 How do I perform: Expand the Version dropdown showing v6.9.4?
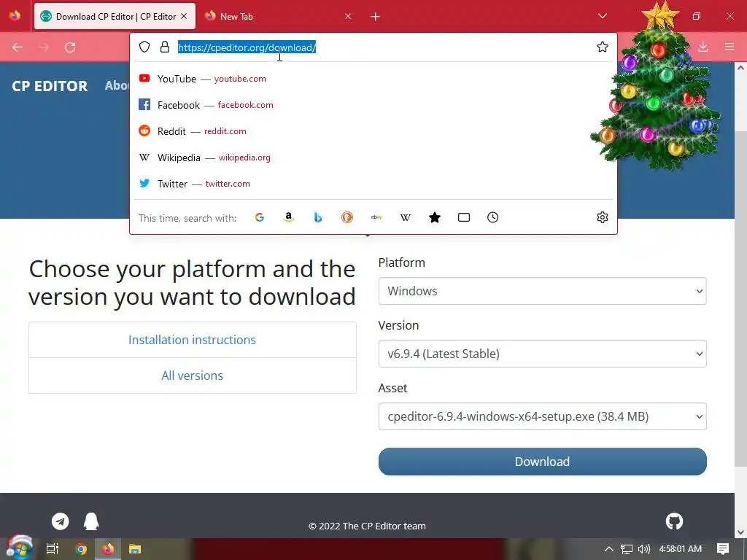pyautogui.click(x=542, y=354)
